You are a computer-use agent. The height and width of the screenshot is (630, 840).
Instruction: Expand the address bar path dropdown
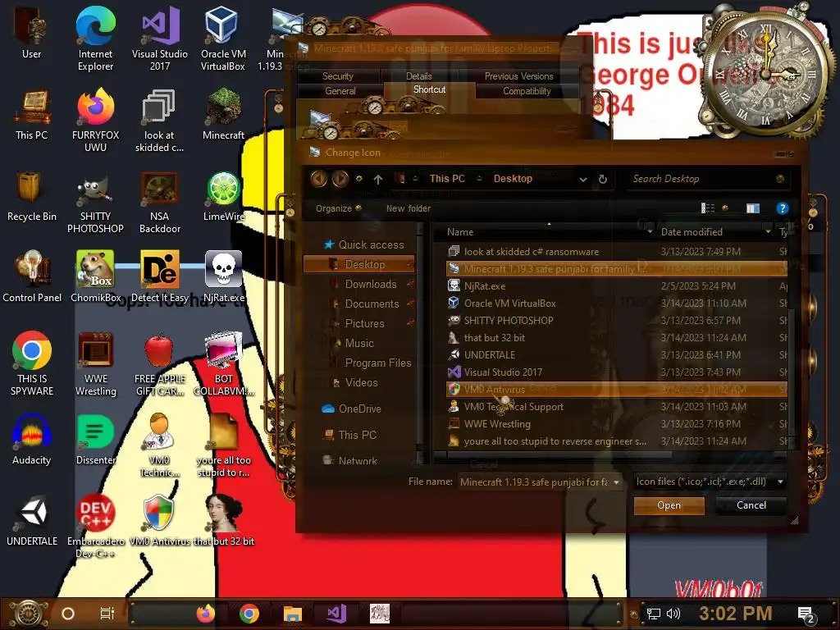coord(583,179)
